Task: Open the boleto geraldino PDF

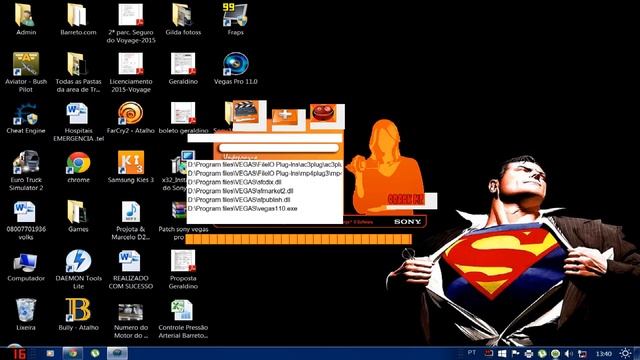Action: (x=183, y=118)
